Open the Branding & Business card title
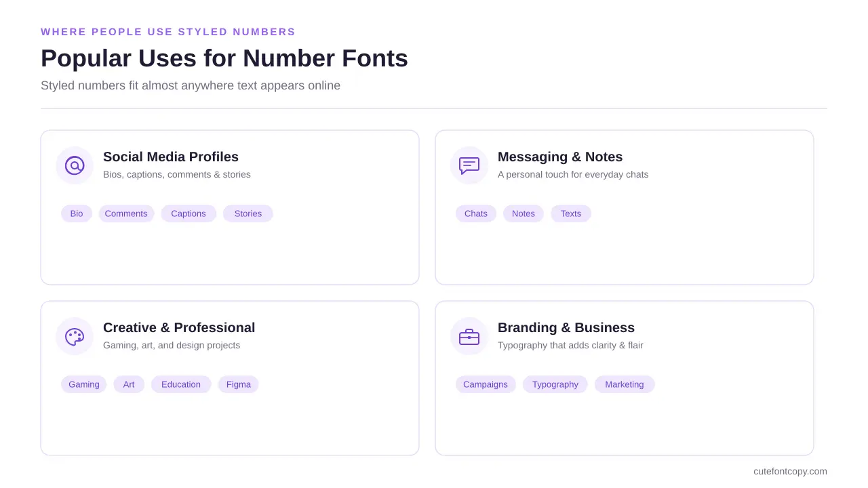This screenshot has width=868, height=488. coord(566,327)
